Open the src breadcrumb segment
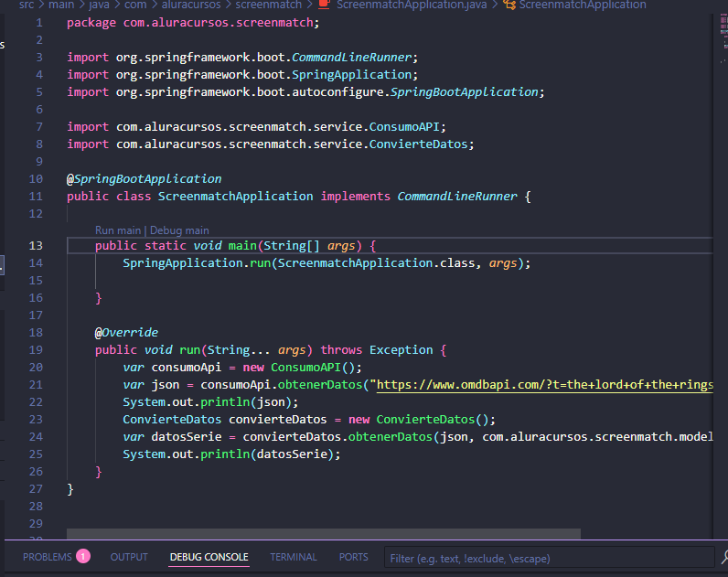 27,5
